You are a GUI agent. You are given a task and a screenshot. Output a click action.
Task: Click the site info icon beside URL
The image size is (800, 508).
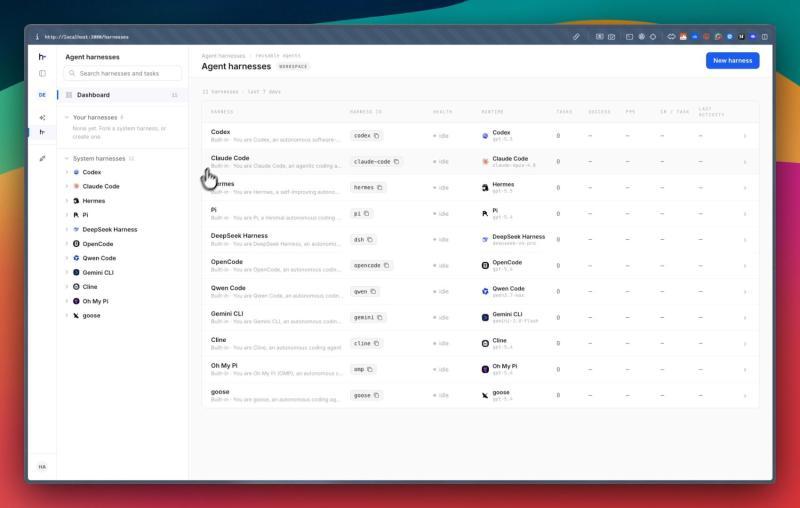37,37
